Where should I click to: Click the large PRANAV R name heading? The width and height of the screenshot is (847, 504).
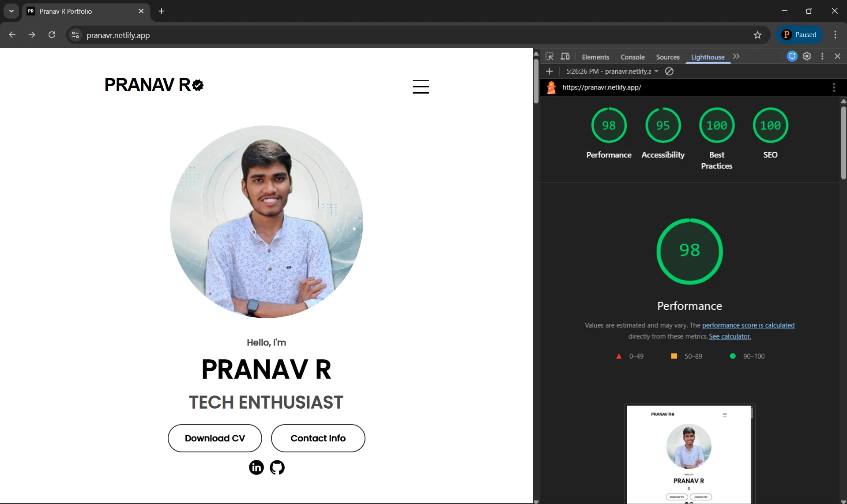pos(267,369)
